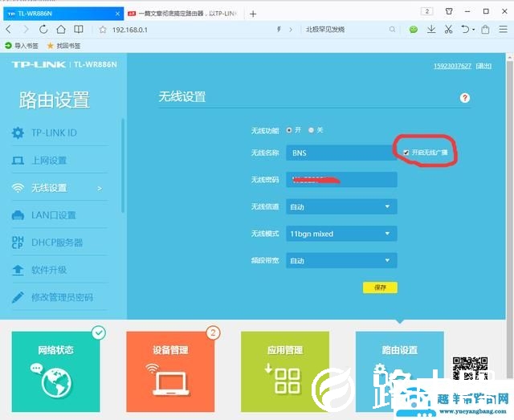Click the yellow 保存 button
Screen dimensions: 514x420
(380, 287)
